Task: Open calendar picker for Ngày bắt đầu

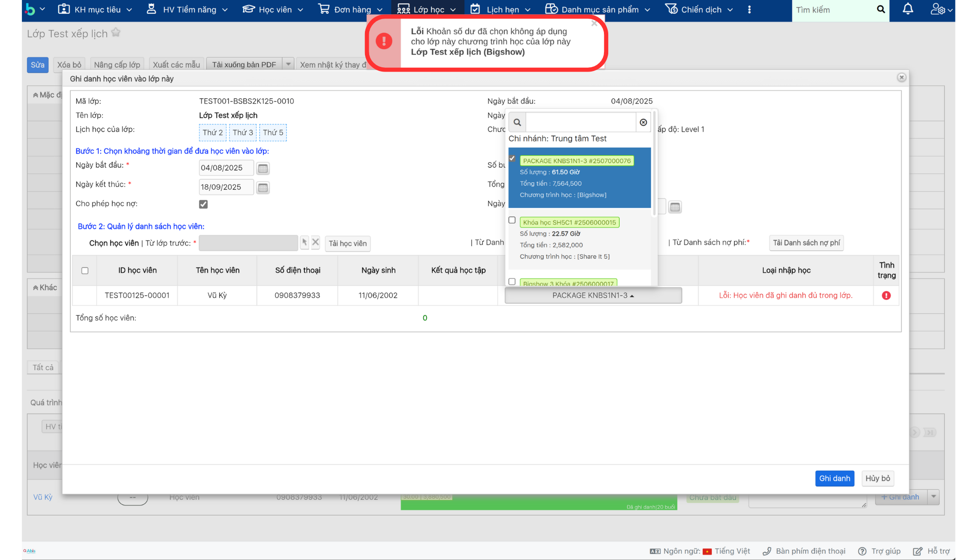Action: click(x=263, y=168)
